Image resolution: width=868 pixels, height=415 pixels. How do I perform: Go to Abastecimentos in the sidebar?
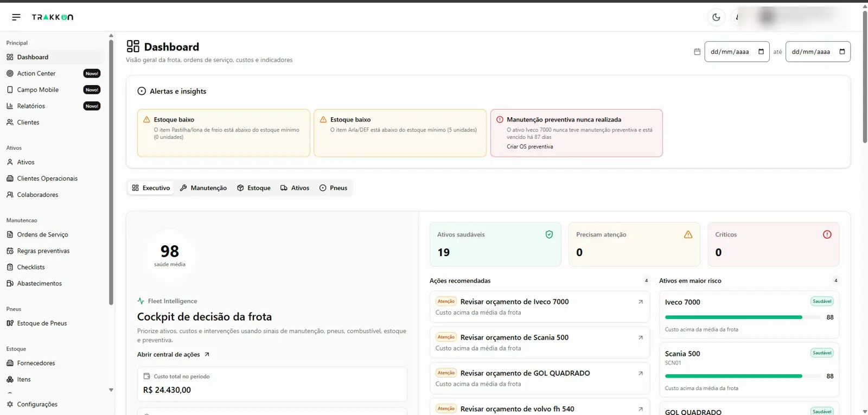[53, 283]
